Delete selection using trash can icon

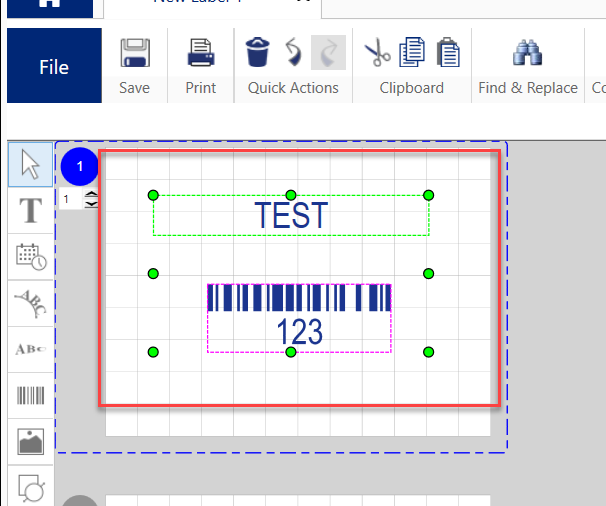(257, 52)
